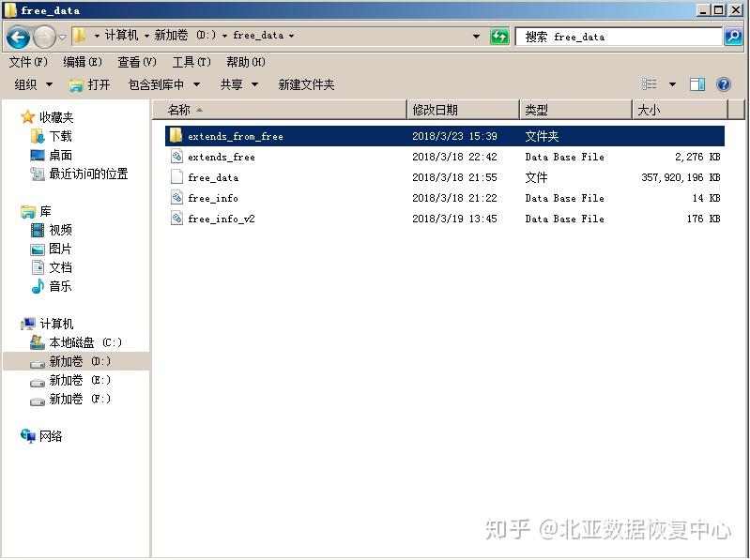Viewport: 750px width, 560px height.
Task: Select the free_info_v2 database file icon
Action: [176, 218]
